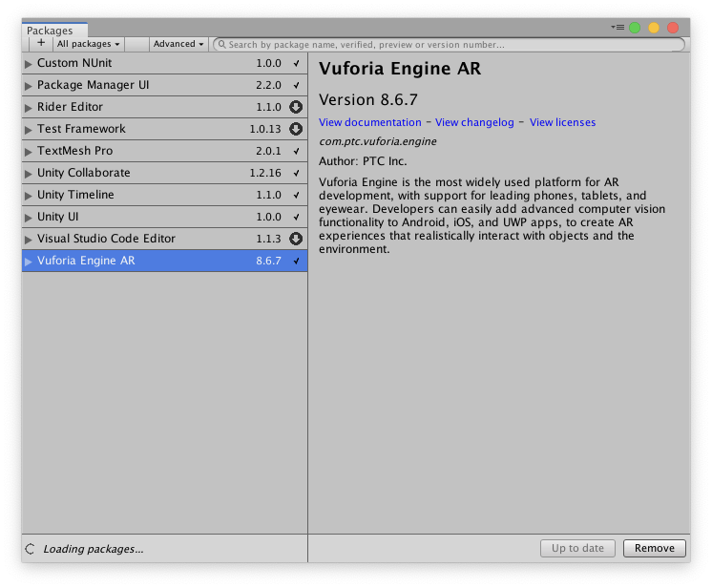
Task: Open the Advanced dropdown menu
Action: tap(178, 44)
